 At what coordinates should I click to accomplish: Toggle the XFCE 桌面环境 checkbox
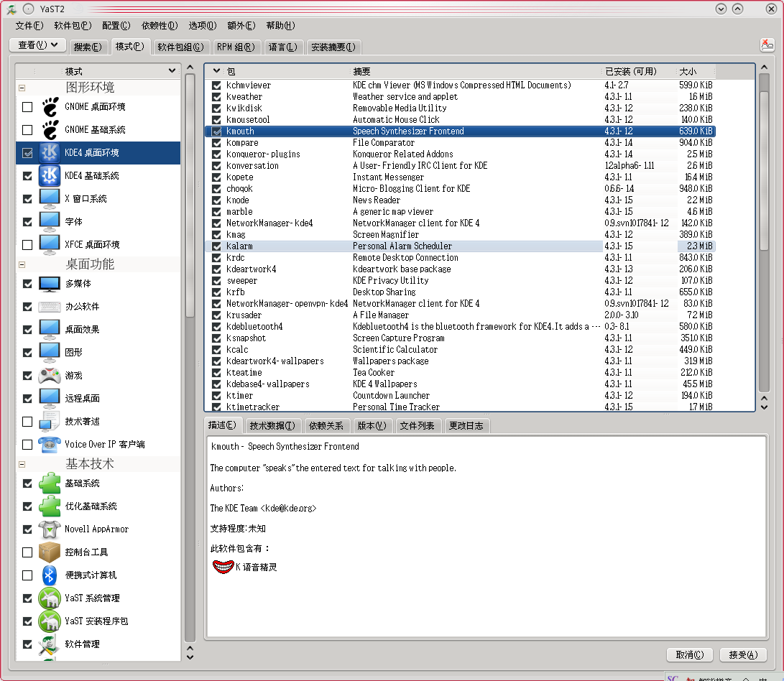[27, 245]
